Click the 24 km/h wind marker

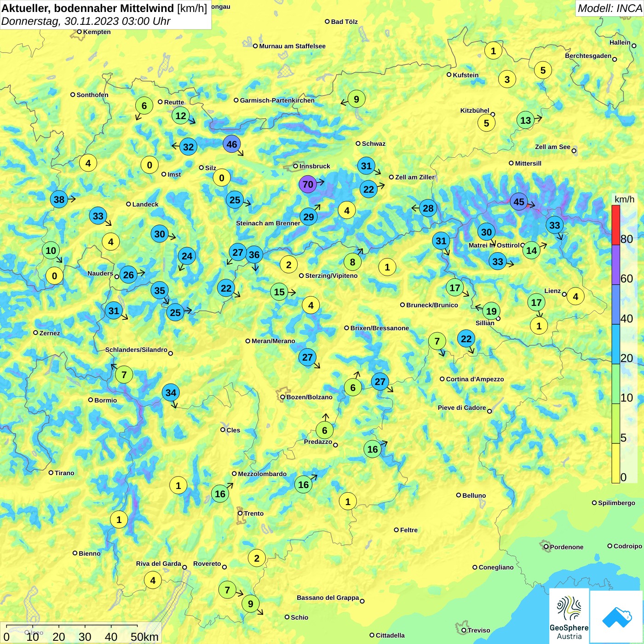pos(187,256)
